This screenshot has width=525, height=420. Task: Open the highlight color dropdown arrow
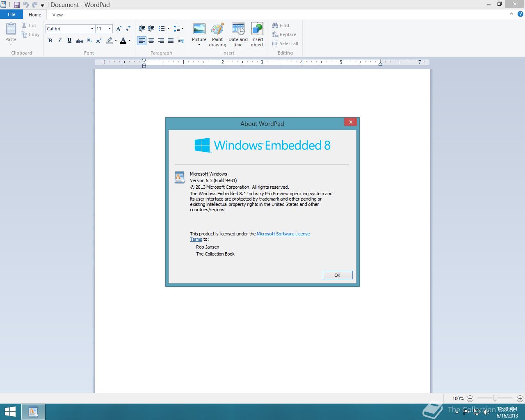click(116, 41)
